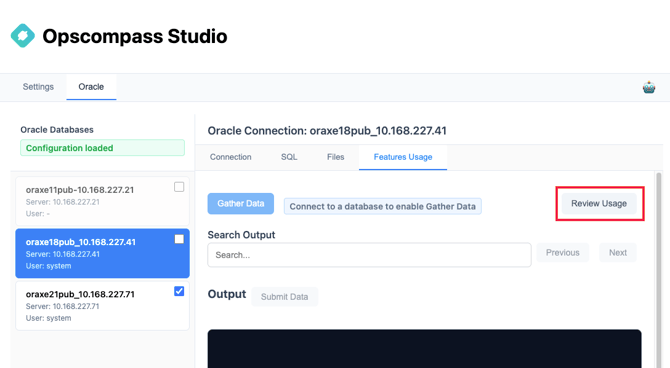Click the Connect to a database hint message
The width and height of the screenshot is (670, 368).
coord(382,206)
